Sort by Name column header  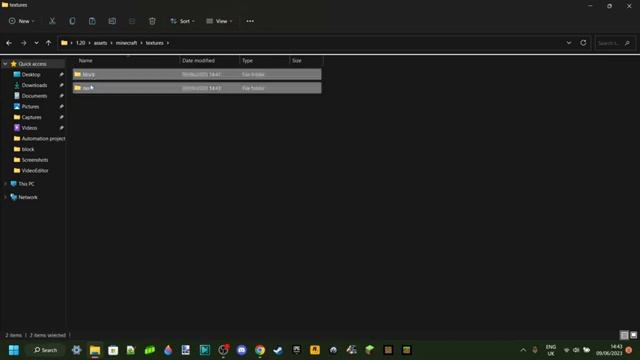coord(85,60)
